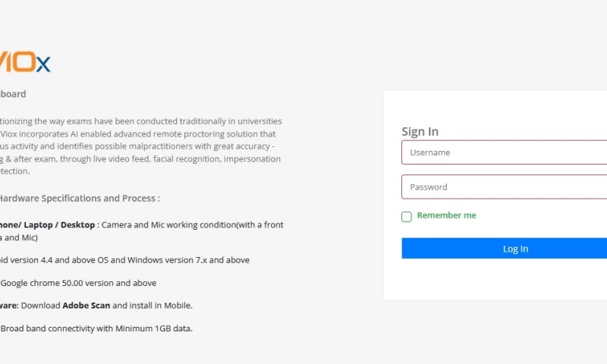Click the install in Mobile text
This screenshot has width=607, height=364.
[x=163, y=306]
